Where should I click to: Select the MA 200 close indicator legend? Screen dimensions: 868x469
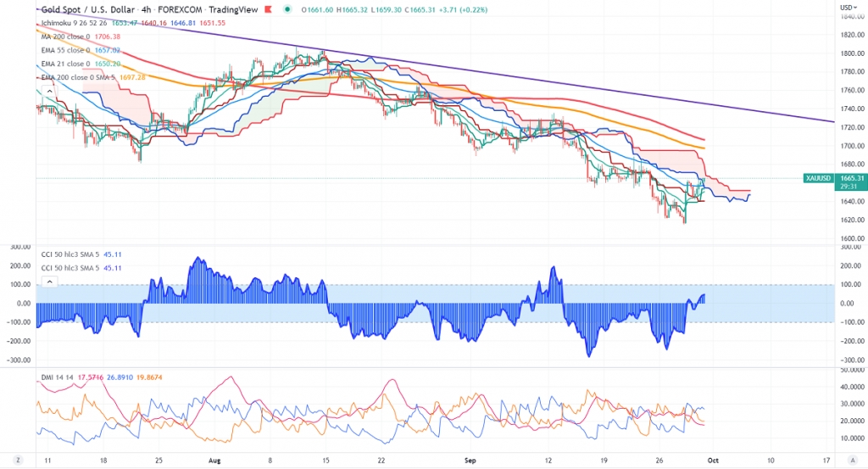[65, 36]
